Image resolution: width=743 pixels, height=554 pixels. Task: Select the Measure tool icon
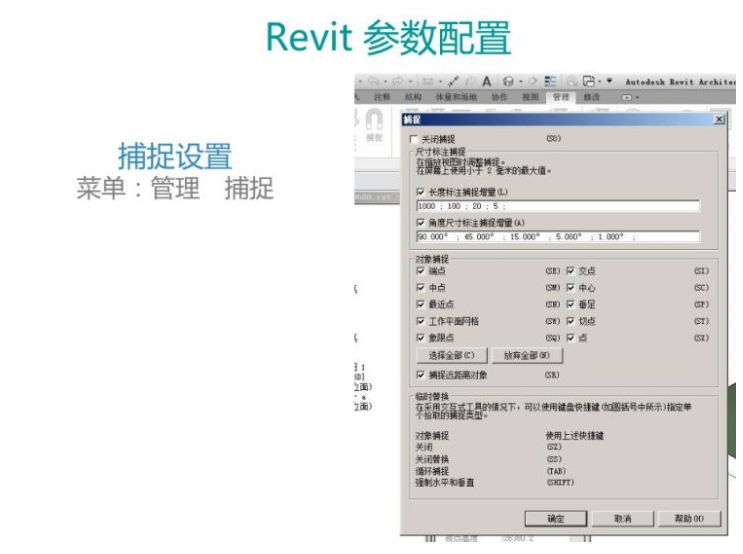coord(454,82)
